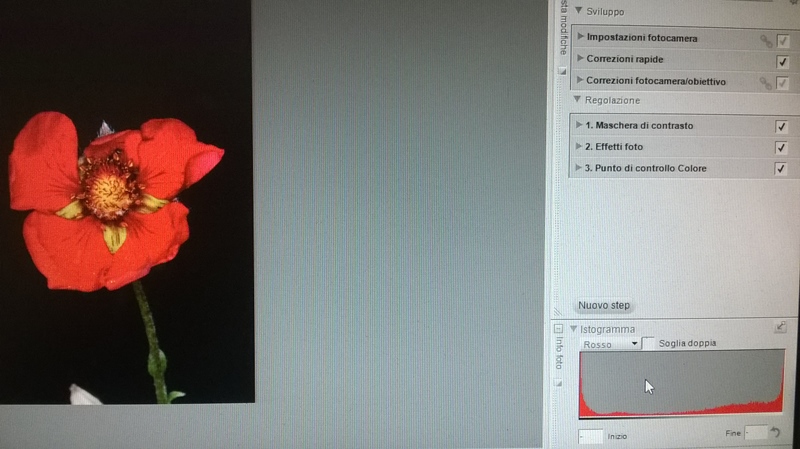Click the Inizio input field
The image size is (800, 449).
(x=591, y=436)
